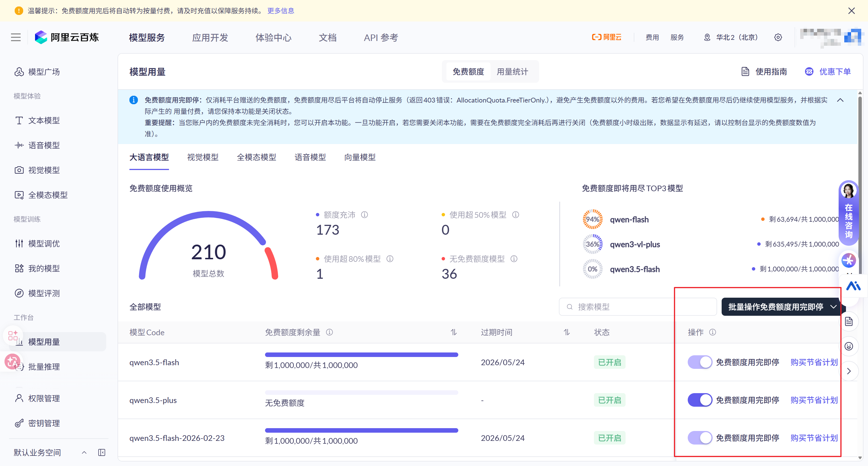
Task: Click qwen3.5-flash quota progress bar
Action: coord(361,354)
